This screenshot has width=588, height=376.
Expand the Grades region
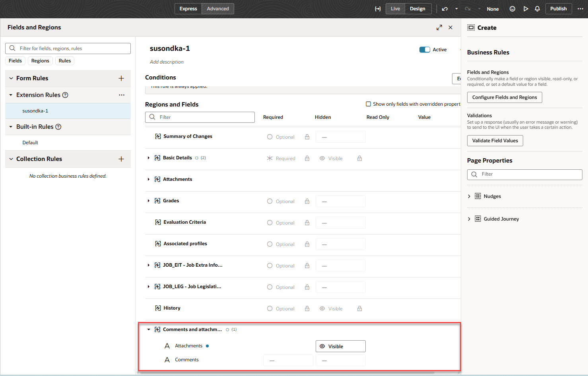[149, 201]
